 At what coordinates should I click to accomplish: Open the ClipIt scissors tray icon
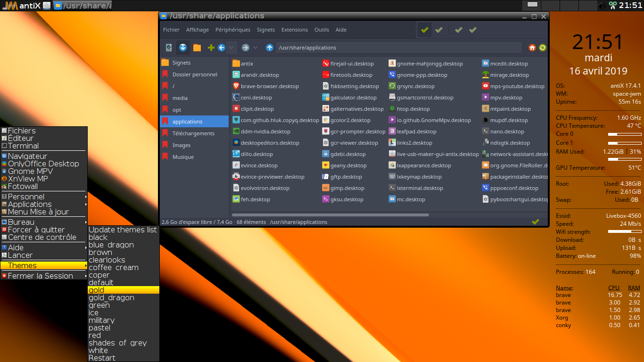612,6
